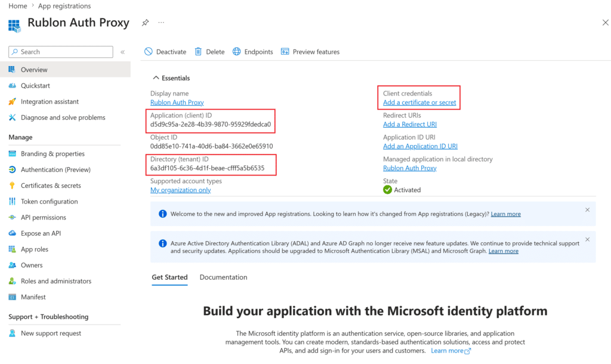Image resolution: width=611 pixels, height=364 pixels.
Task: Collapse the Essentials section
Action: point(171,78)
